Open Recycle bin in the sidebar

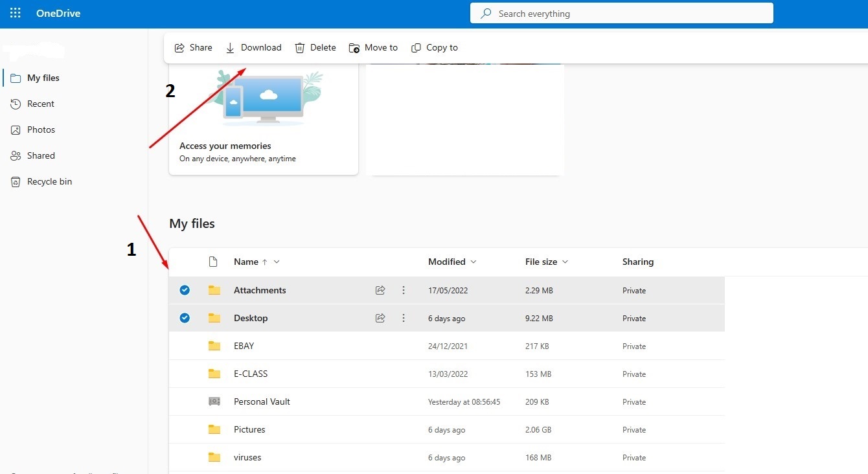[49, 182]
